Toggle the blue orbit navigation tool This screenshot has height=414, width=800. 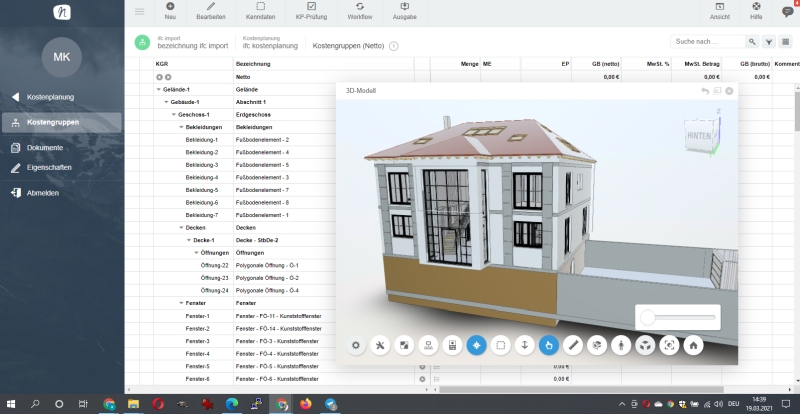(x=476, y=345)
